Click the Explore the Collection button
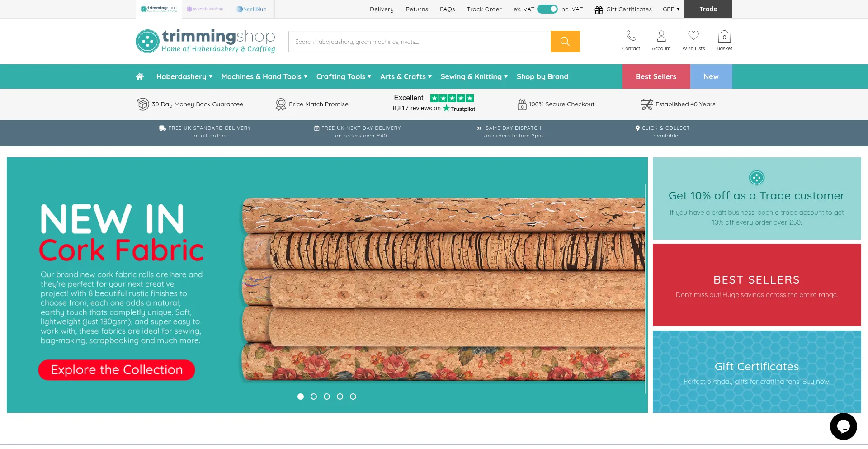Screen dimensions: 868x449 [x=117, y=370]
